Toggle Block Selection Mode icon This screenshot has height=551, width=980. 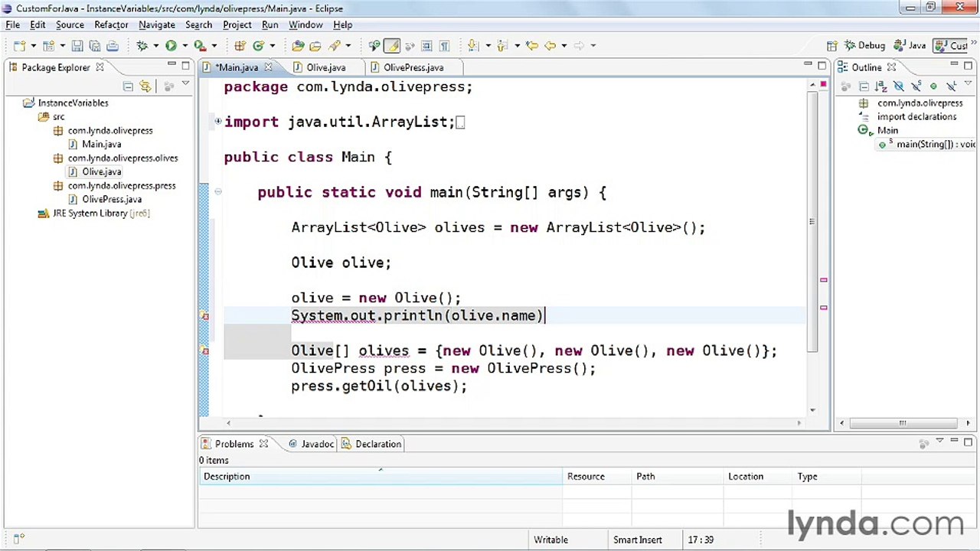[x=426, y=46]
